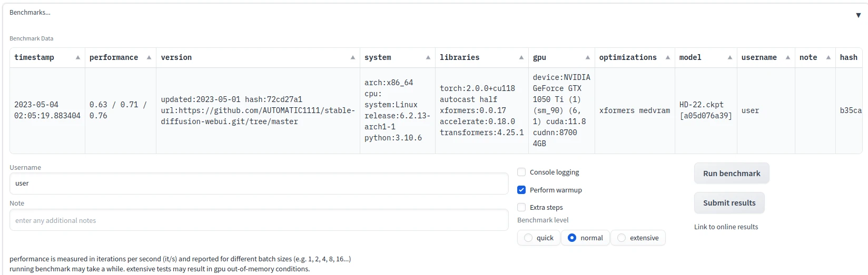Click the system column sort arrow

coord(428,58)
